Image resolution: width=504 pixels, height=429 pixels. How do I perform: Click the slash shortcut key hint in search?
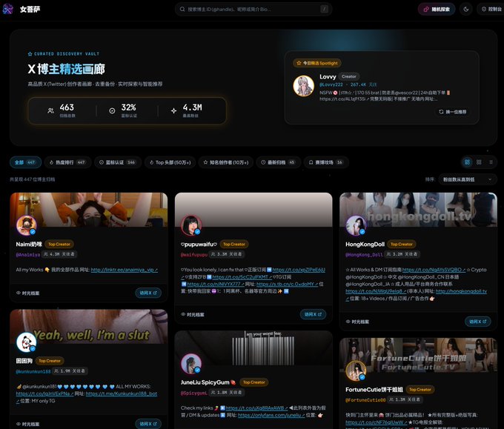(x=325, y=9)
